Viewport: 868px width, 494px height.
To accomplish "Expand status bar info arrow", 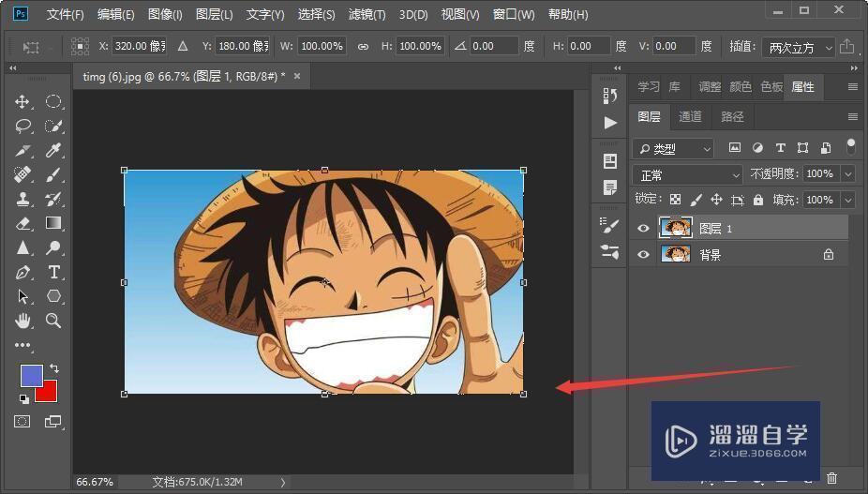I will [283, 483].
